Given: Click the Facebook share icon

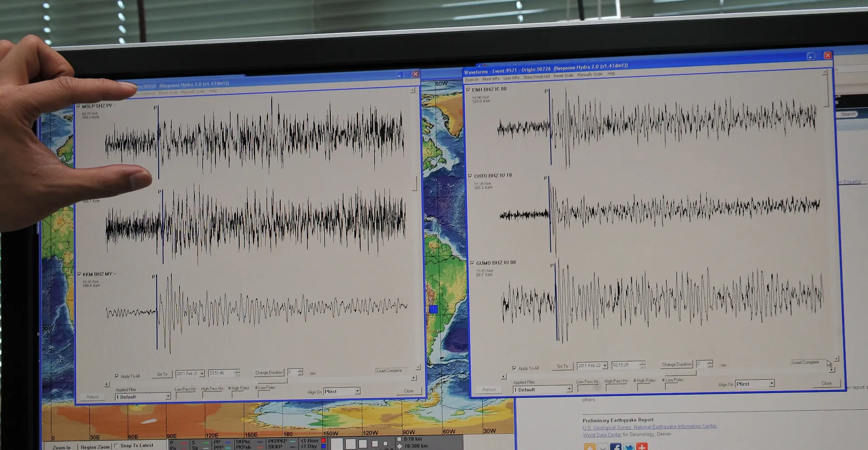Looking at the screenshot, I should (x=615, y=447).
